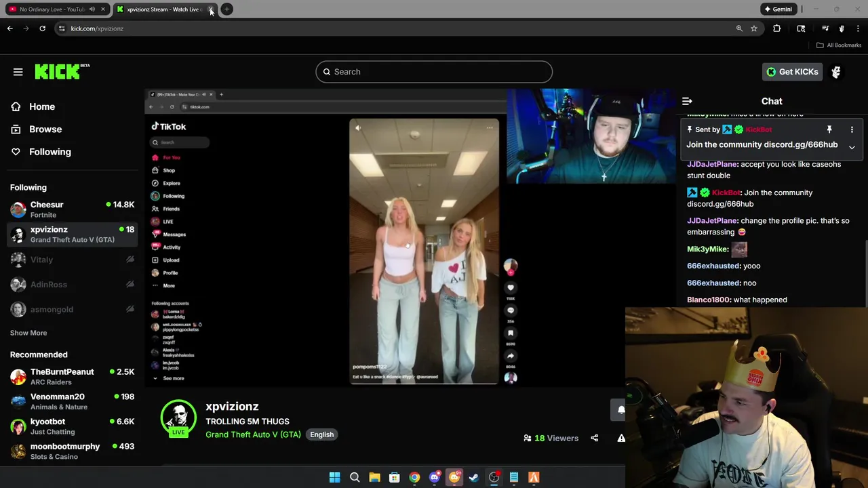Open Steam from taskbar
868x488 pixels.
coord(474,478)
